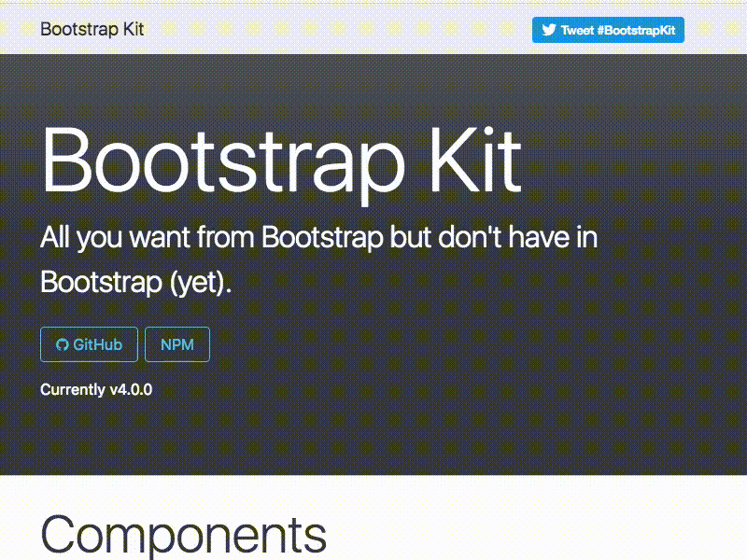The width and height of the screenshot is (747, 560).
Task: Click the GitHub button label text
Action: click(x=98, y=343)
